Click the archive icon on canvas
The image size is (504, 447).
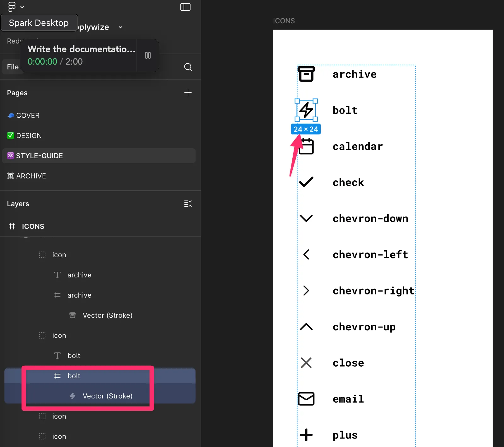coord(306,74)
